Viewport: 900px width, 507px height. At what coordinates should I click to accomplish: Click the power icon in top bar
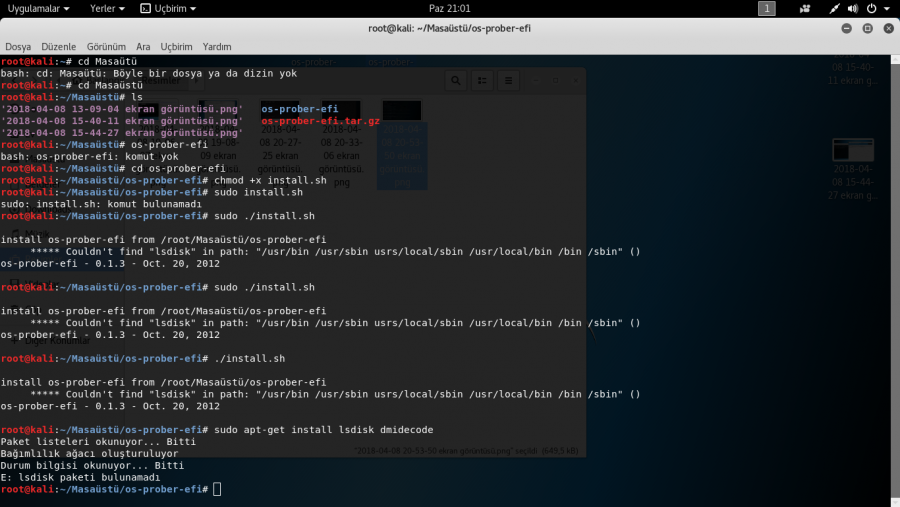(x=871, y=9)
